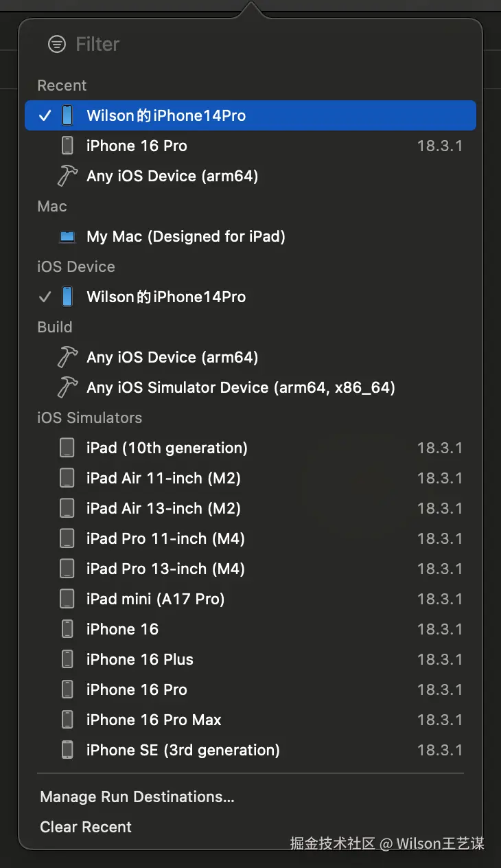501x868 pixels.
Task: Click the iPad mini (A17 Pro) icon
Action: (x=67, y=599)
